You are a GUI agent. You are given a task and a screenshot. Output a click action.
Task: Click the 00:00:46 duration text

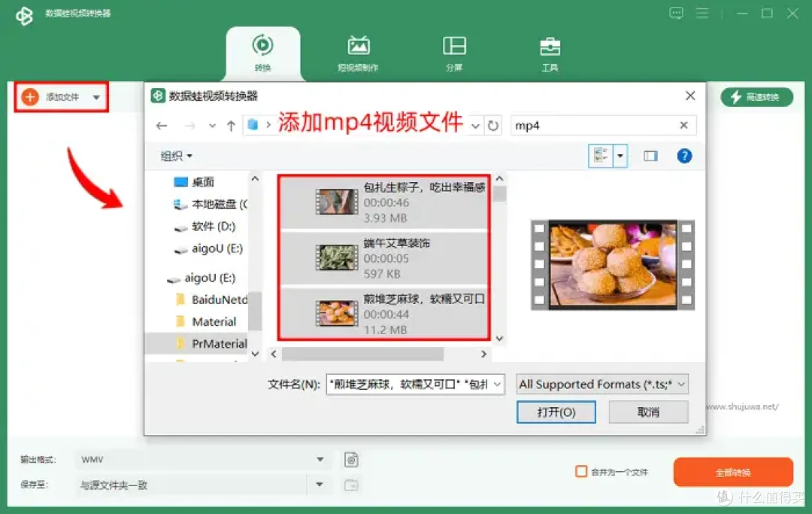386,202
